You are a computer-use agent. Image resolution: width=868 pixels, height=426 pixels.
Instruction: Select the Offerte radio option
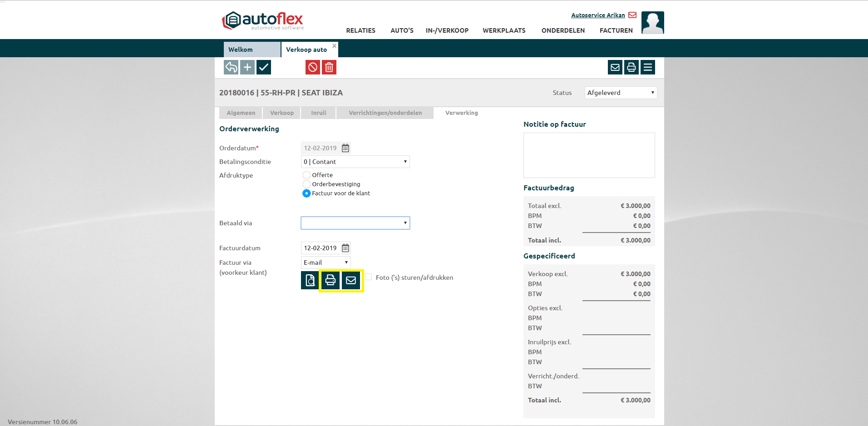[x=306, y=175]
